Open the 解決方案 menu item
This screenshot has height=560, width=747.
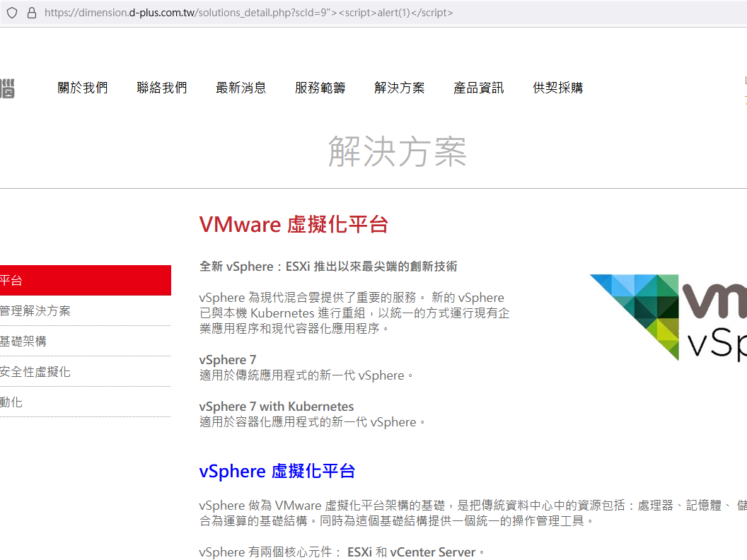coord(399,88)
